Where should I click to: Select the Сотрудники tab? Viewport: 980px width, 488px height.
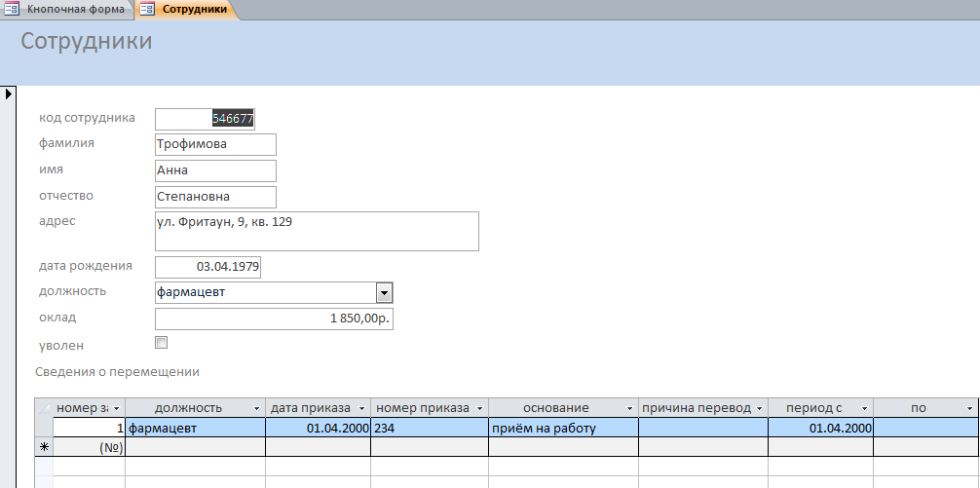pyautogui.click(x=187, y=10)
